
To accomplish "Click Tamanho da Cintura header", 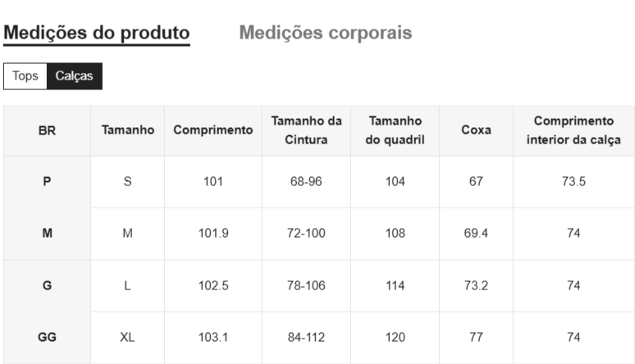I will pos(306,130).
